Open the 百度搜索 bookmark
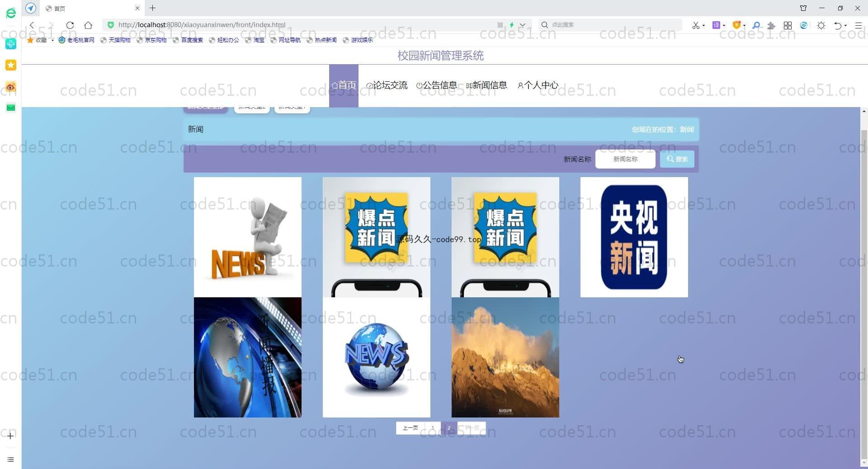This screenshot has width=868, height=469. click(188, 40)
